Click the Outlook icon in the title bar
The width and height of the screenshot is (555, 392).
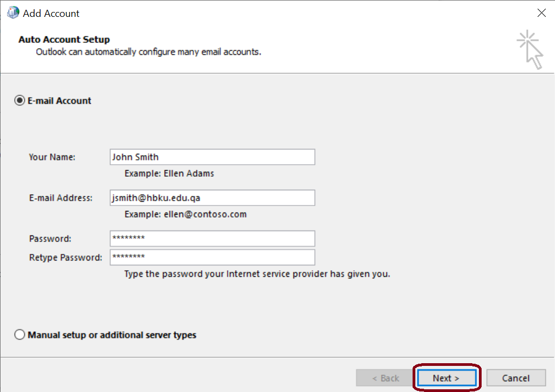point(12,12)
